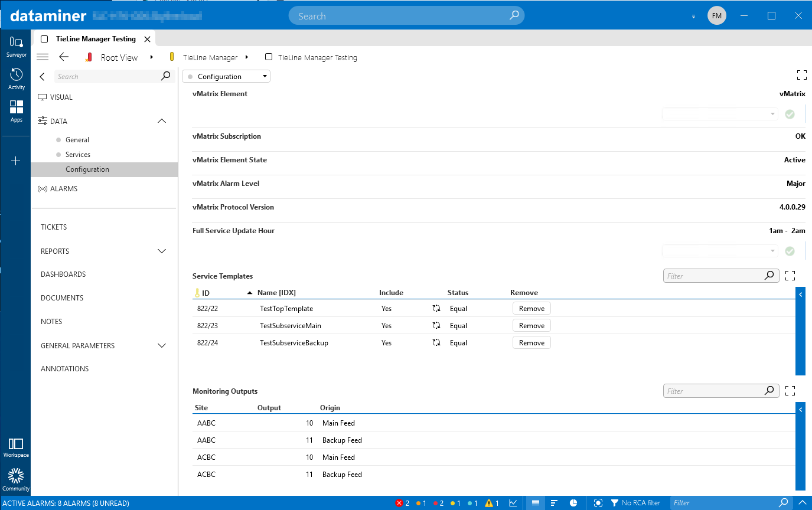Image resolution: width=812 pixels, height=510 pixels.
Task: Remove the TestSubserviceMain service template
Action: click(x=531, y=326)
